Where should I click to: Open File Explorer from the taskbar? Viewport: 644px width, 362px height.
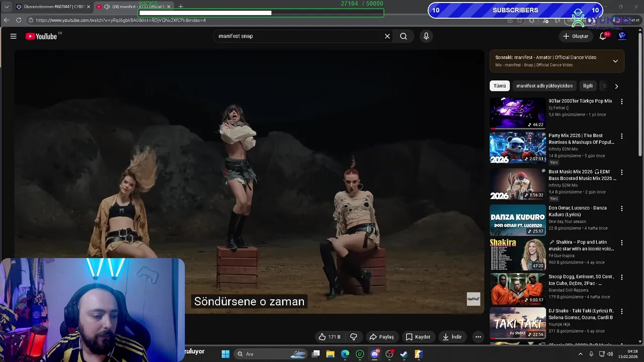click(x=330, y=354)
